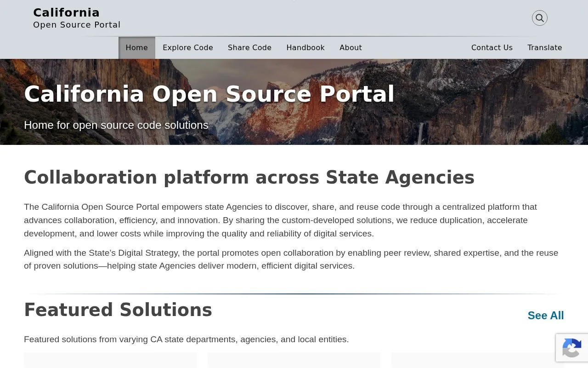The width and height of the screenshot is (588, 368).
Task: Click the paragraph starting 'Aligned with the State's'
Action: tap(291, 259)
